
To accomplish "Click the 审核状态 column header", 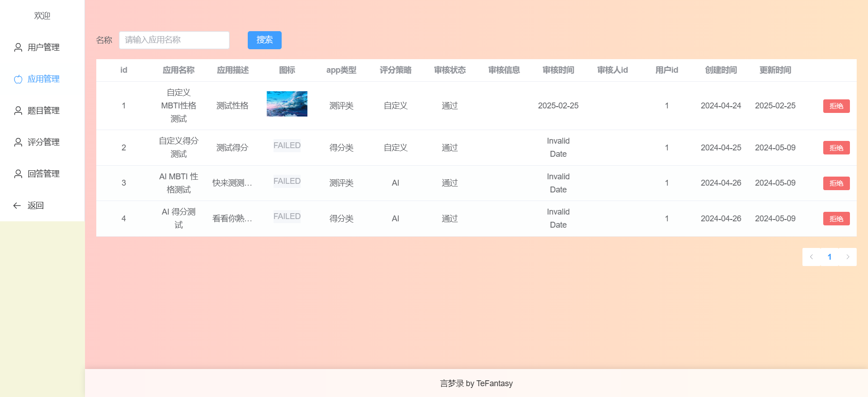I will 450,70.
